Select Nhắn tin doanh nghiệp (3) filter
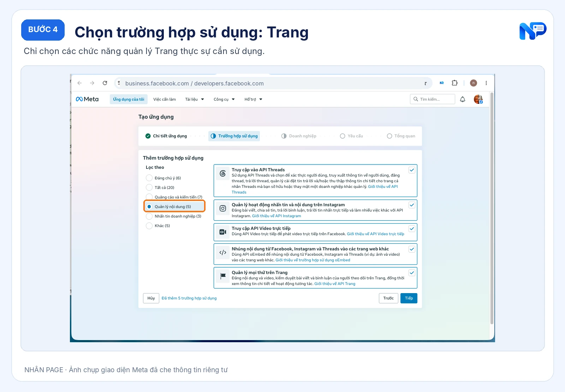565x392 pixels. [149, 216]
